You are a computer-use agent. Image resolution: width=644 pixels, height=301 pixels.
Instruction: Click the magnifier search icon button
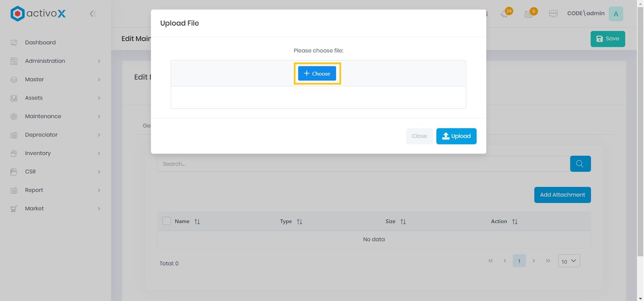pyautogui.click(x=580, y=164)
